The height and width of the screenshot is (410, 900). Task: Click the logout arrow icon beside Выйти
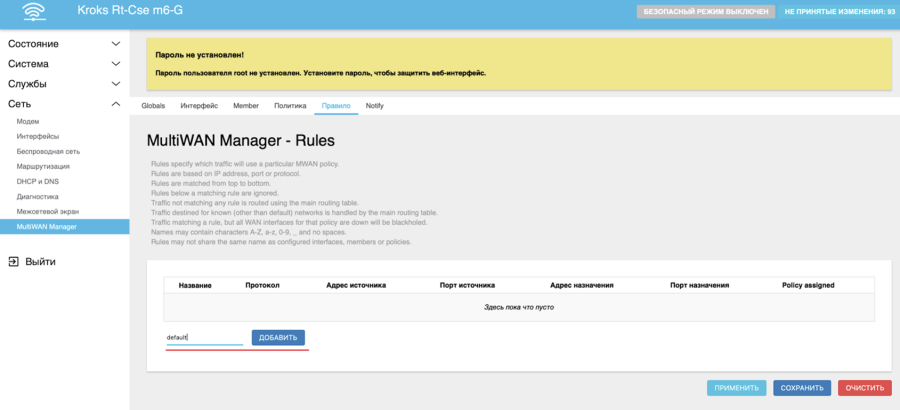click(x=14, y=261)
